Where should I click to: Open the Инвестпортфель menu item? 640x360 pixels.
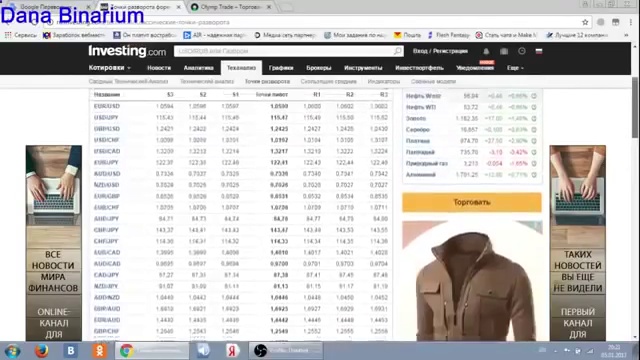419,68
